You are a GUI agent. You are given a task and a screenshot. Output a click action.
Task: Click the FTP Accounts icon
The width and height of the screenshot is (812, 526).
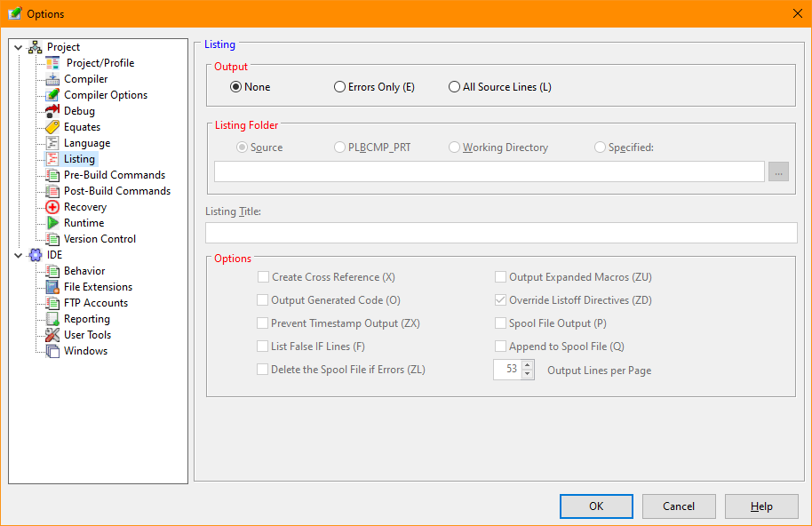pos(52,303)
